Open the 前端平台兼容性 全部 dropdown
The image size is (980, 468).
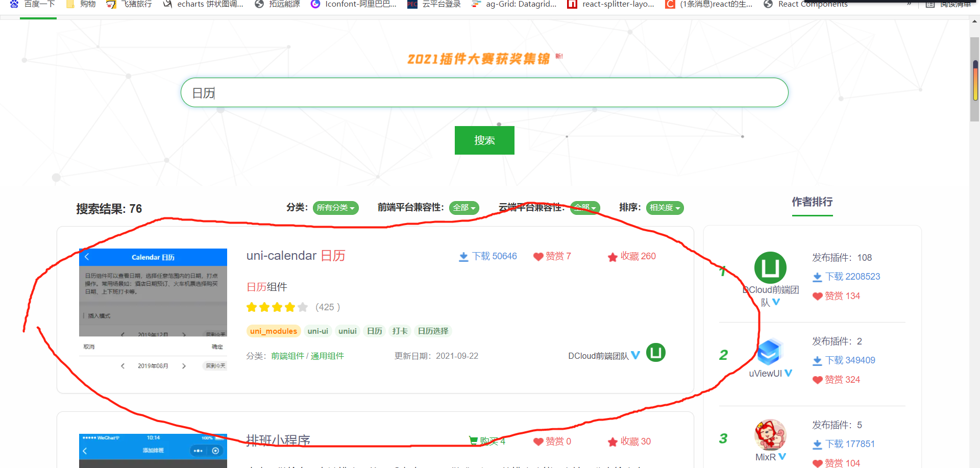(x=463, y=208)
